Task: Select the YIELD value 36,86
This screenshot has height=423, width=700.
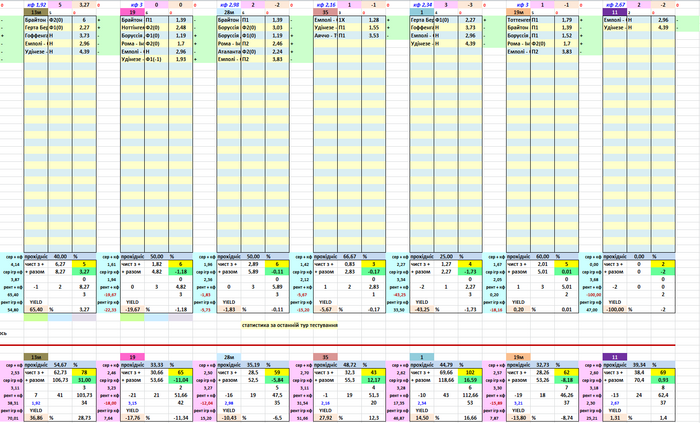Action: click(x=36, y=418)
